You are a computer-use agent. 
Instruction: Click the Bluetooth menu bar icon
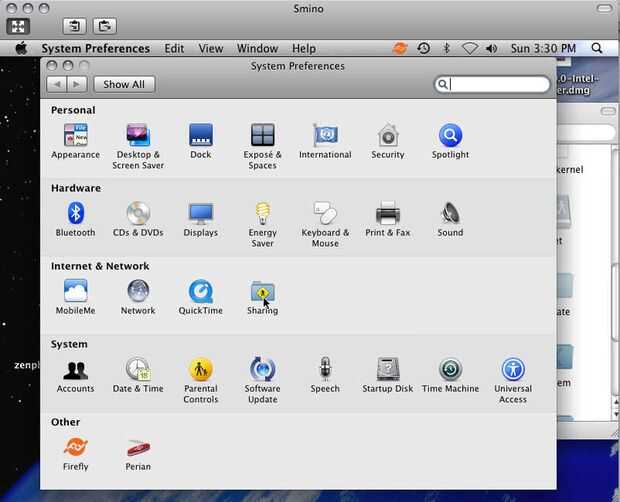[446, 48]
